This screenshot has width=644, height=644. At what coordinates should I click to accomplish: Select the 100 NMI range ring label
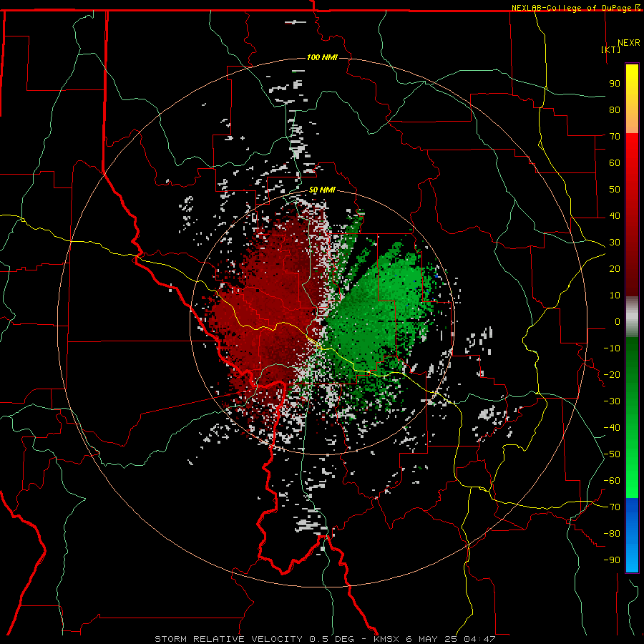click(322, 57)
